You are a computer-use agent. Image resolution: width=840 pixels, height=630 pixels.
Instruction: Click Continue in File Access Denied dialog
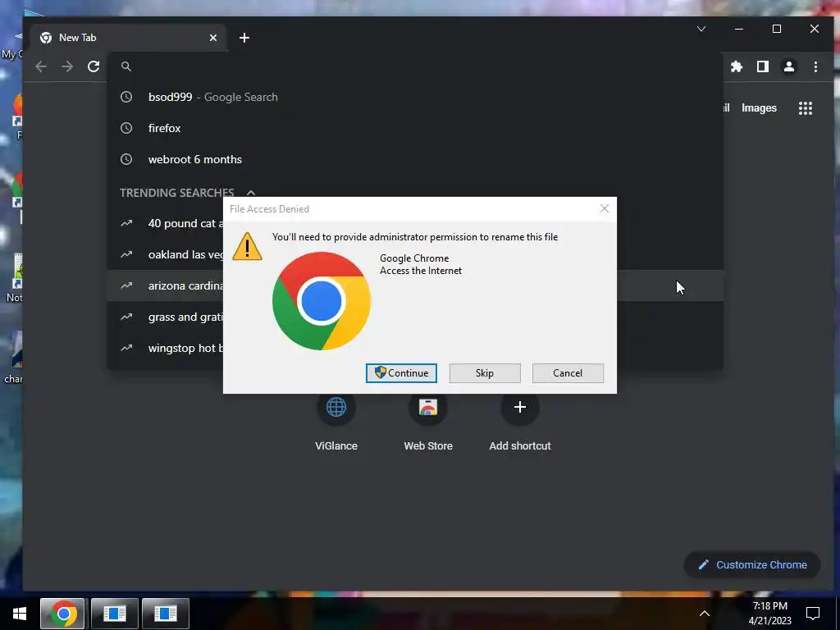pyautogui.click(x=401, y=373)
